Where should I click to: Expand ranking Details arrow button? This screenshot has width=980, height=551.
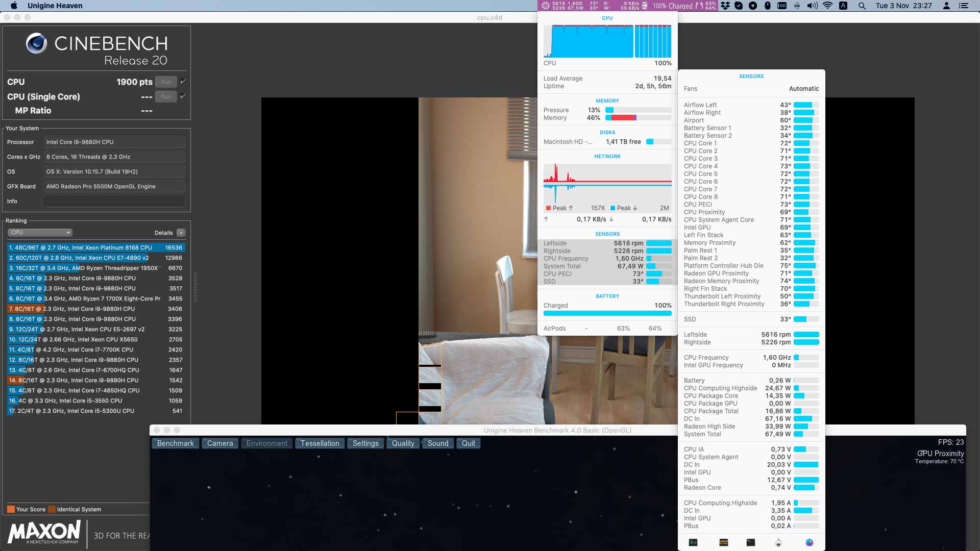(x=181, y=233)
